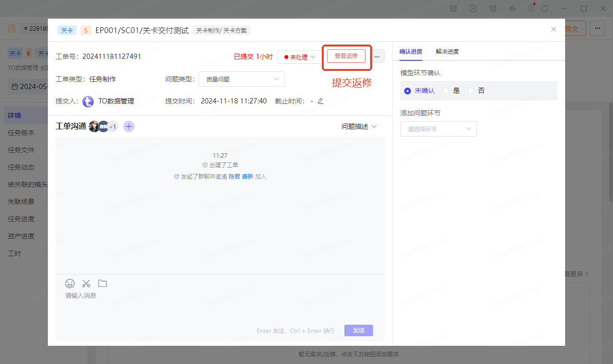Click the emoji smiley icon in chat

pos(70,284)
